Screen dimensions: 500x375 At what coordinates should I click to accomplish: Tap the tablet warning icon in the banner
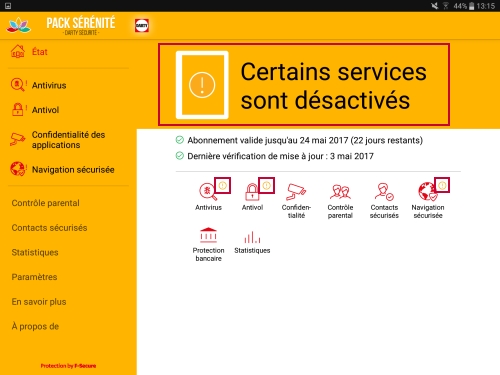click(202, 85)
